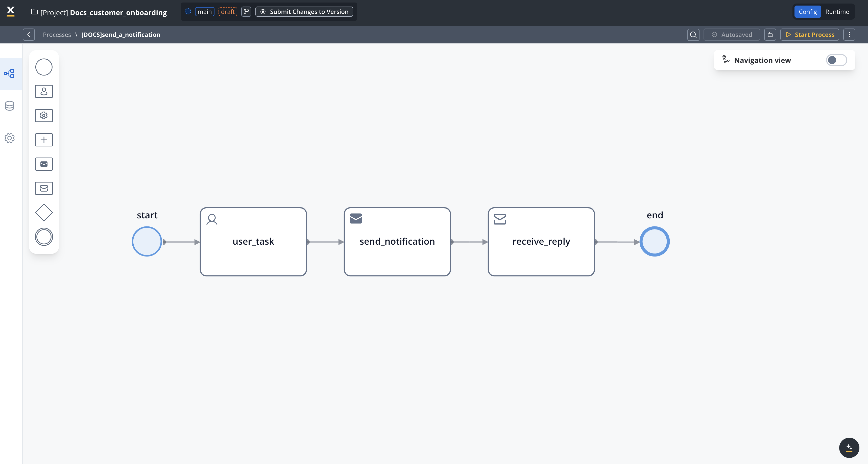Select the send_notification node on canvas
The width and height of the screenshot is (868, 464).
397,242
